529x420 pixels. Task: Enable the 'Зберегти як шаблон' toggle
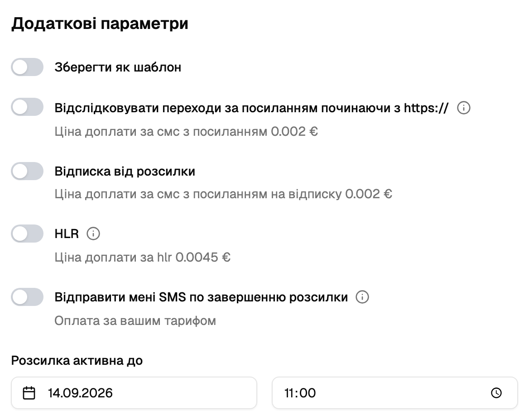pyautogui.click(x=27, y=67)
